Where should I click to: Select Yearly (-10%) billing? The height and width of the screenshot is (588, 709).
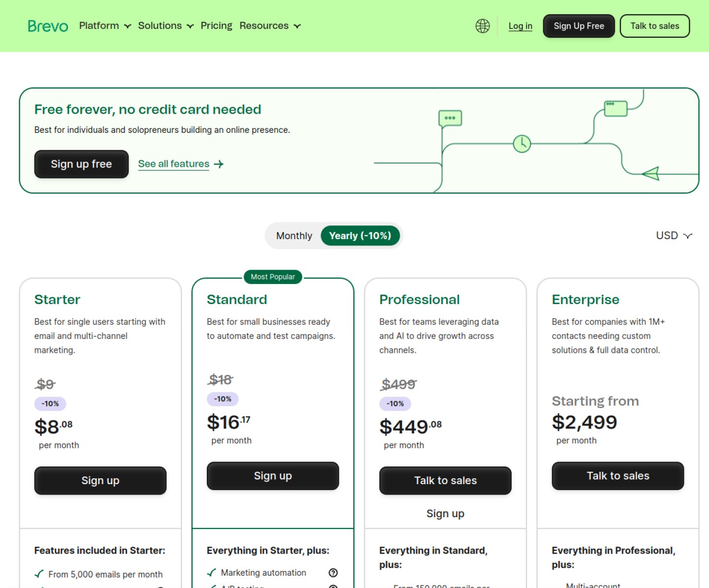pyautogui.click(x=360, y=236)
